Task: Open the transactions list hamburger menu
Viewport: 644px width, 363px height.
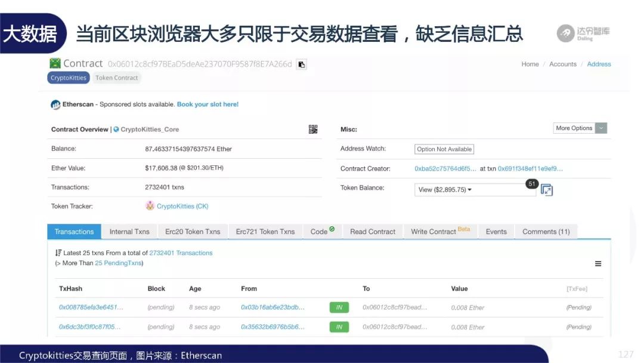Action: pyautogui.click(x=598, y=264)
